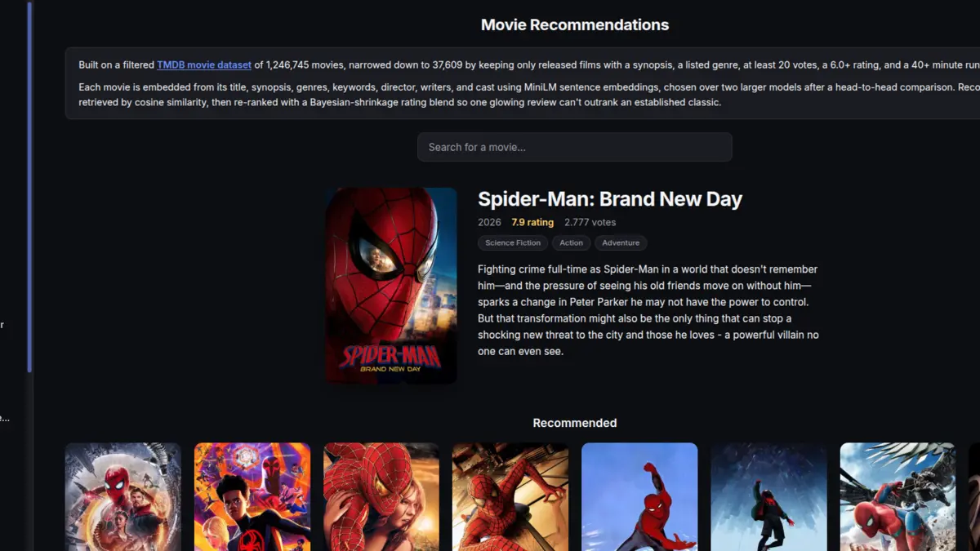
Task: Click the '2,777 votes' text
Action: pos(590,222)
